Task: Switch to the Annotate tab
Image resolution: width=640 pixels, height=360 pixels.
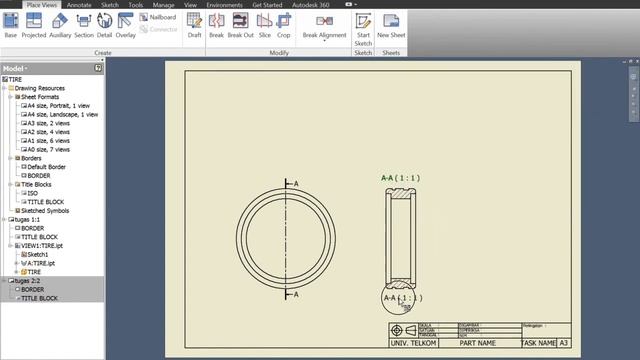Action: [79, 5]
